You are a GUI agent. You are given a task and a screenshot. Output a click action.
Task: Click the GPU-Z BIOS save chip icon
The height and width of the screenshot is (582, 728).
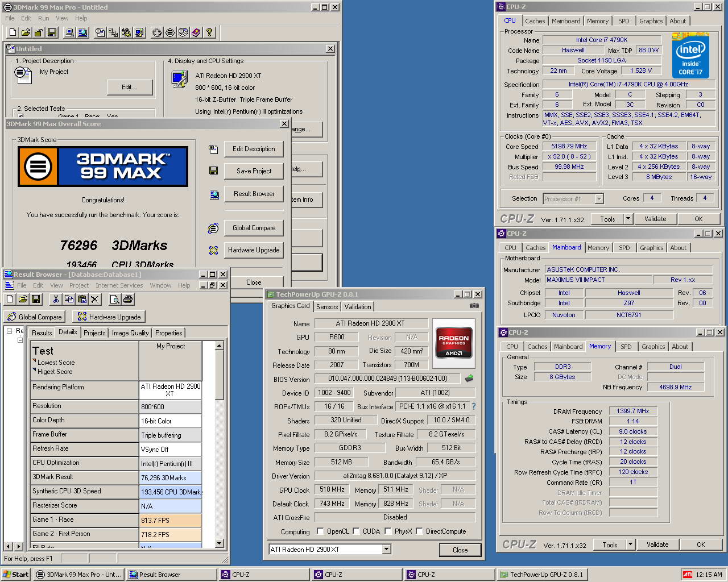click(x=469, y=378)
